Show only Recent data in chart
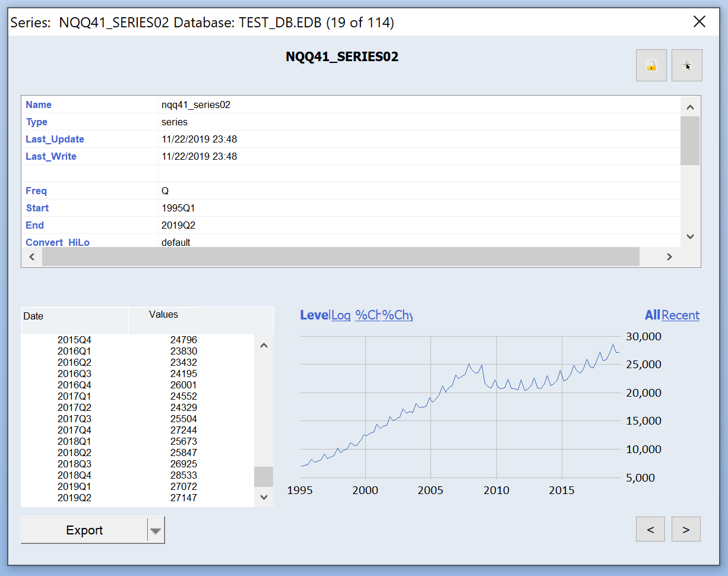Image resolution: width=728 pixels, height=576 pixels. pos(680,315)
